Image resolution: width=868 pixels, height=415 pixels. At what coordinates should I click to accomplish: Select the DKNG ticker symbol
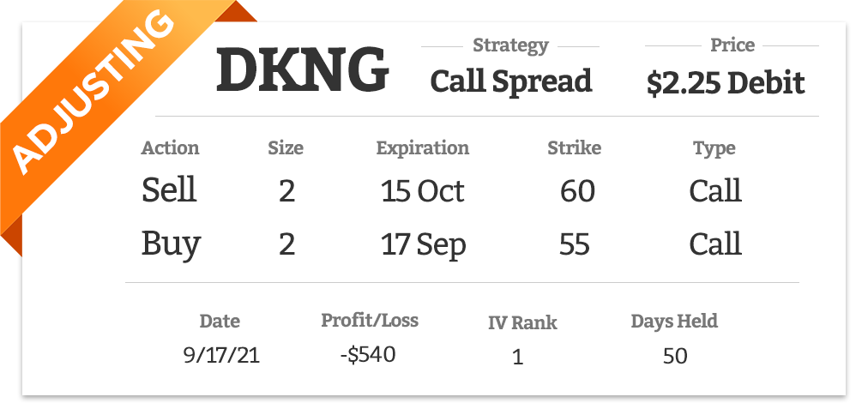(x=302, y=71)
